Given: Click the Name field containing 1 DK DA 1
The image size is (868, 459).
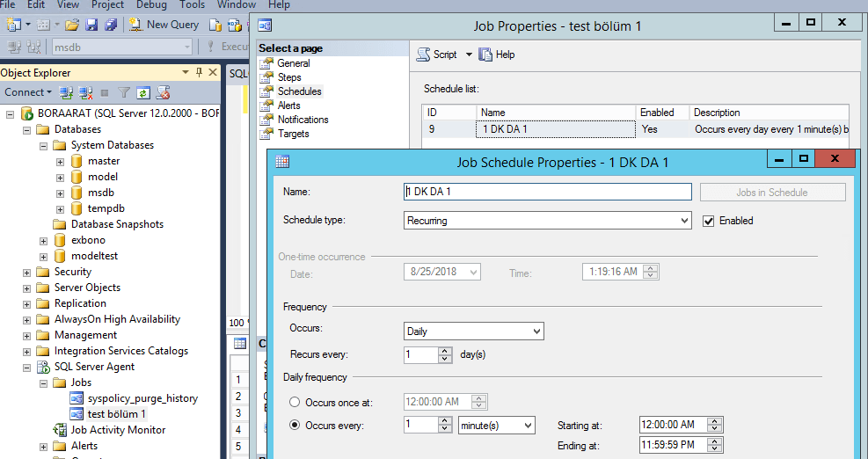Looking at the screenshot, I should coord(548,192).
